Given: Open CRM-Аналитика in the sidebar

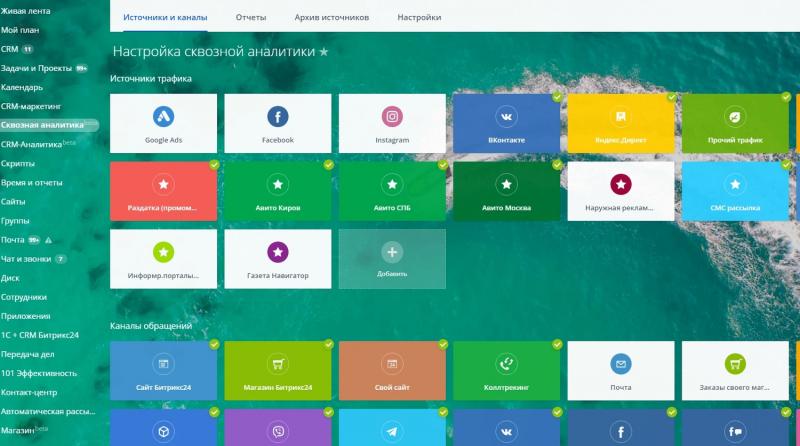Looking at the screenshot, I should pyautogui.click(x=32, y=144).
